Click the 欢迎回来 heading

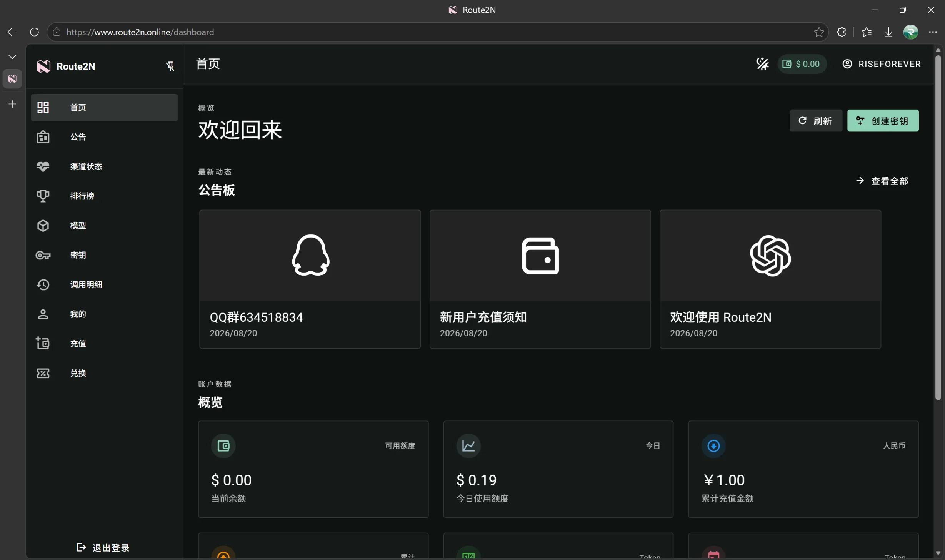point(240,130)
